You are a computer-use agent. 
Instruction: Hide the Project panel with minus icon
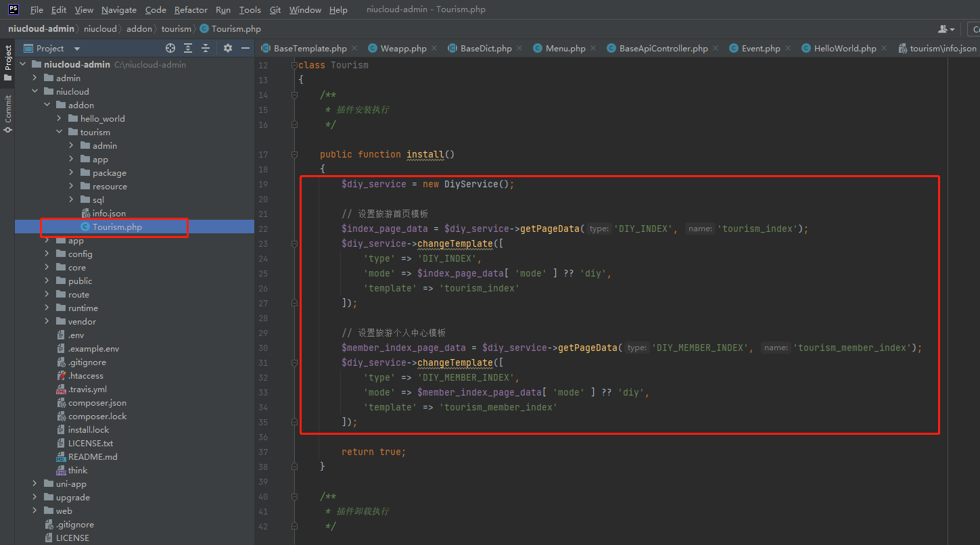coord(246,48)
